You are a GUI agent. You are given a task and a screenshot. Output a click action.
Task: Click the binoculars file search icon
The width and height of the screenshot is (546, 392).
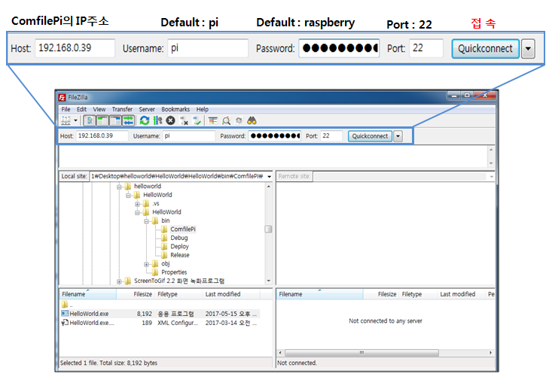pos(253,120)
